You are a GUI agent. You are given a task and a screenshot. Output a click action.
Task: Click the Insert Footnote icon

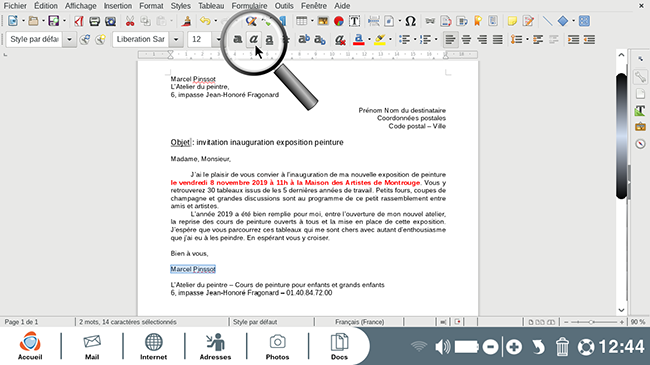pos(446,21)
